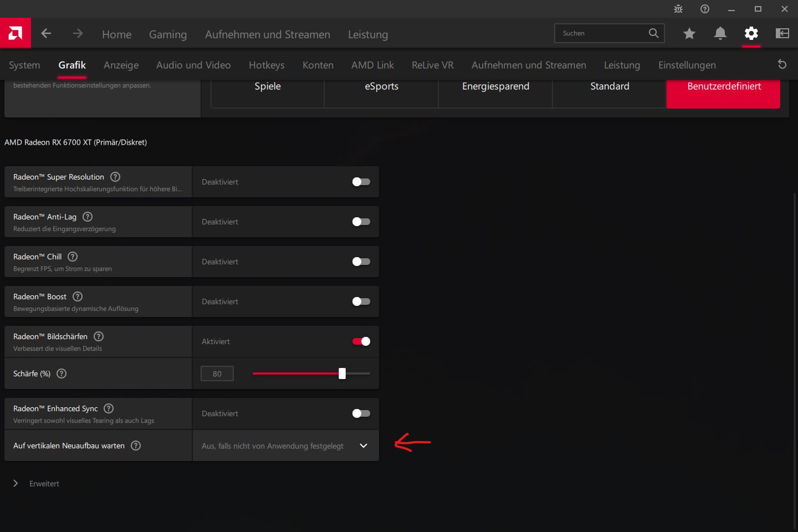The height and width of the screenshot is (532, 798).
Task: Go back with the left arrow
Action: point(46,33)
